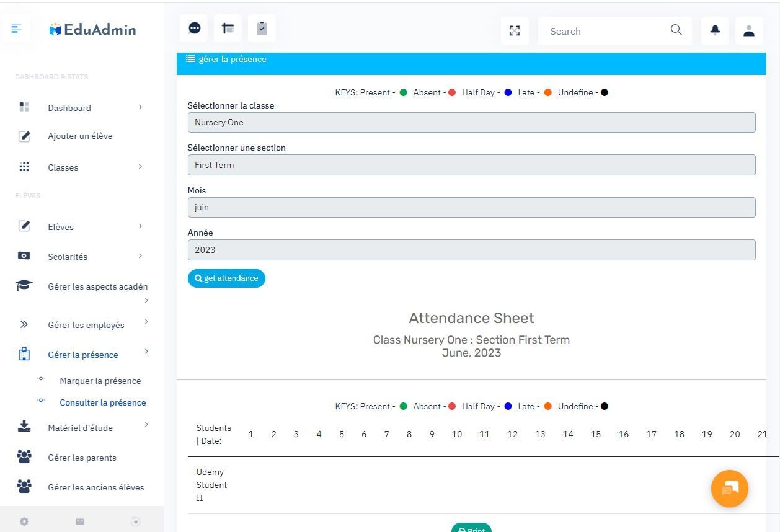Expand the Dashboard sidebar menu
This screenshot has height=532, width=780.
pyautogui.click(x=81, y=108)
